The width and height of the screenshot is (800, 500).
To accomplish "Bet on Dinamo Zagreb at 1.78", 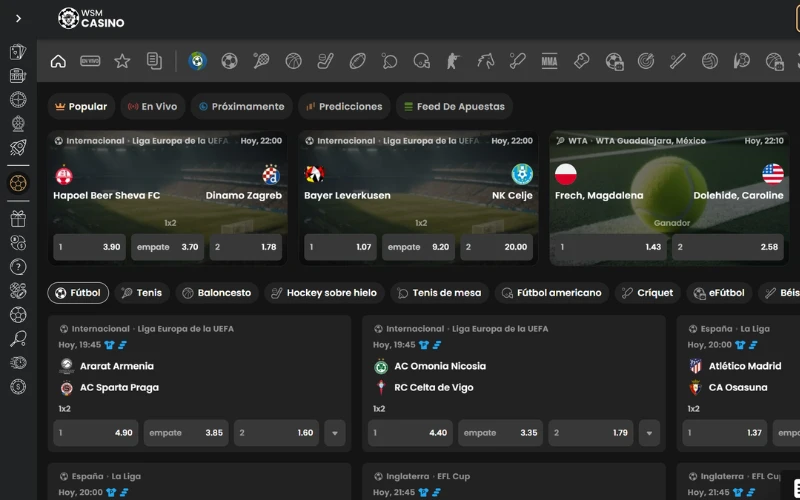I will point(245,247).
